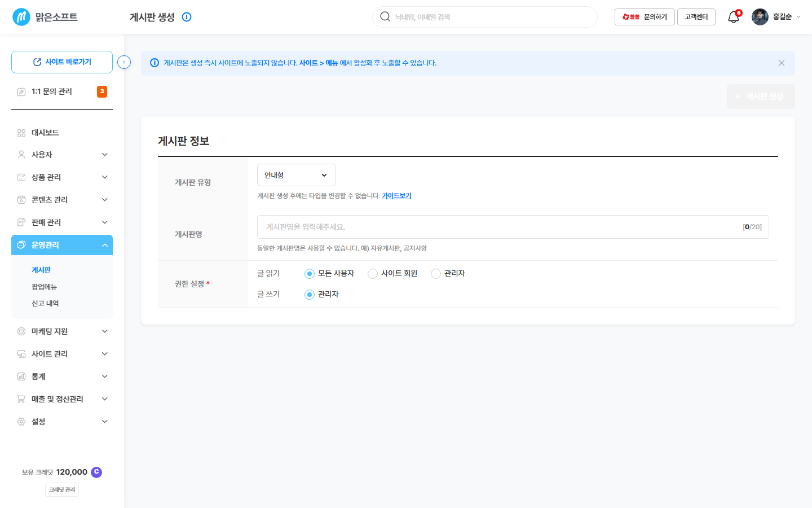Open the 운영관리 menu label

(45, 245)
